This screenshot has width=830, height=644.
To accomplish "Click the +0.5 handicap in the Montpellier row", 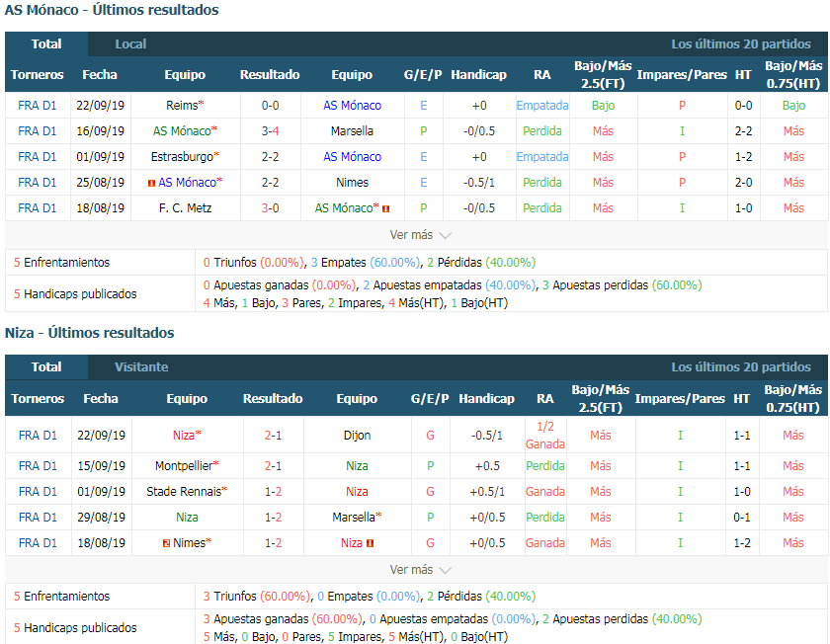I will tap(487, 465).
